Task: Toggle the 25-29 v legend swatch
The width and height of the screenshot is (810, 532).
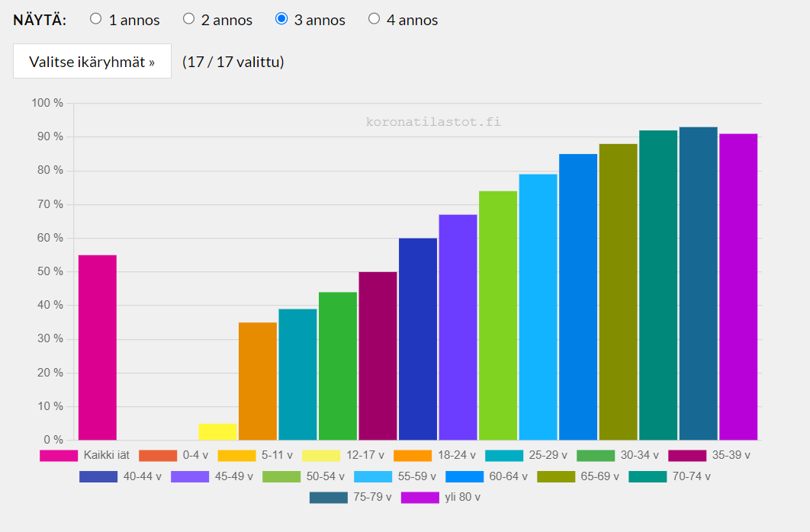Action: click(504, 456)
